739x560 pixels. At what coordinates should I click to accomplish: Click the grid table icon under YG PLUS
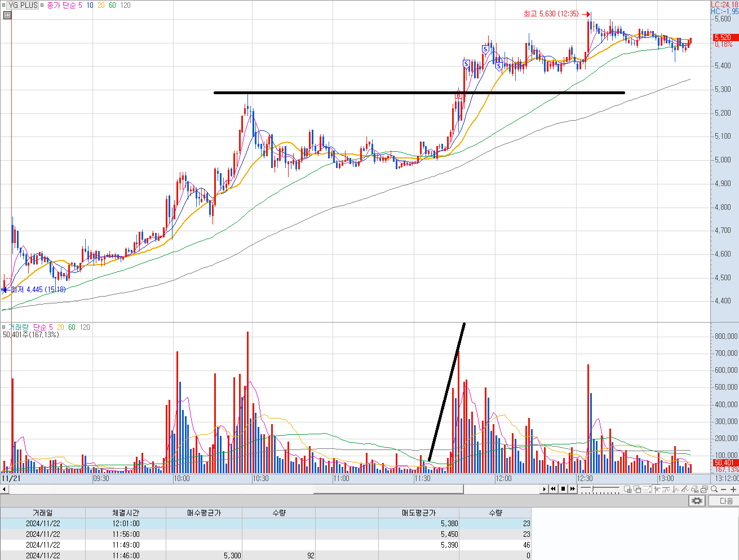pyautogui.click(x=7, y=15)
